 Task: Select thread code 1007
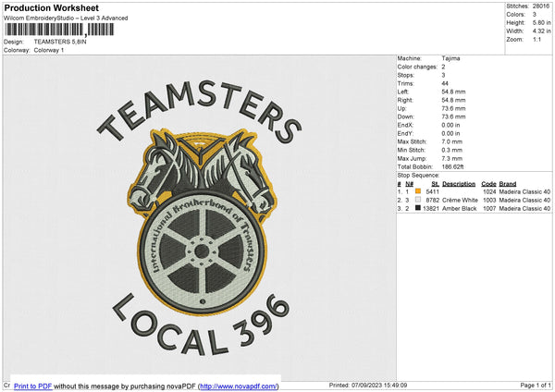(x=489, y=209)
